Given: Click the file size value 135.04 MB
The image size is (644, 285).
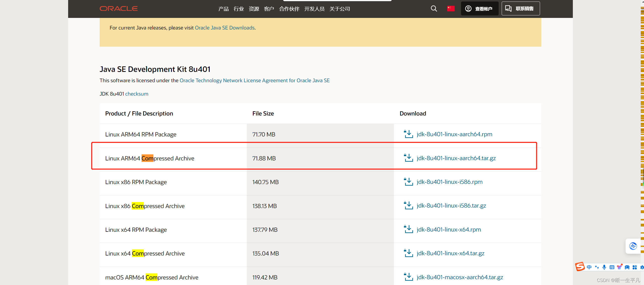Looking at the screenshot, I should pos(266,253).
